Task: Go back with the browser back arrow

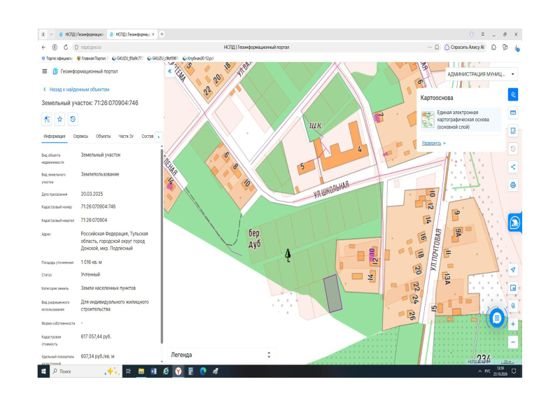Action: point(44,47)
